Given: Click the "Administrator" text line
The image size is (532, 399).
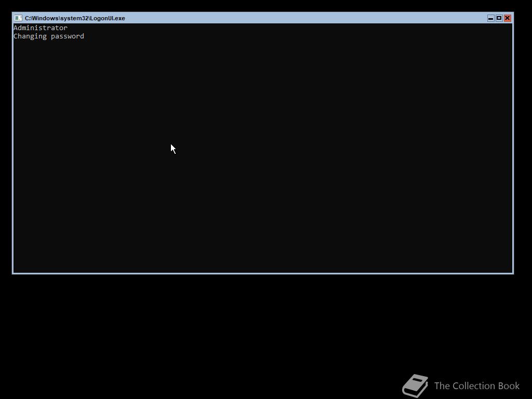Looking at the screenshot, I should tap(41, 28).
